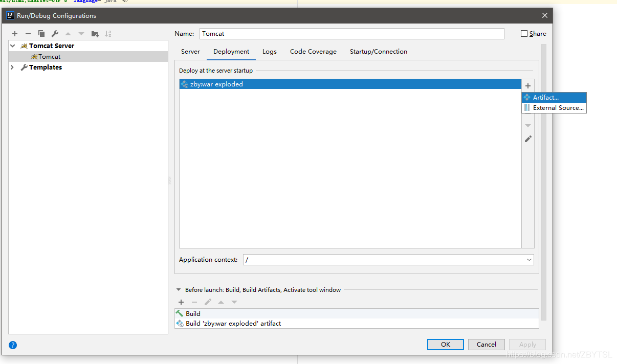617x364 pixels.
Task: Open help with question mark icon
Action: click(13, 345)
